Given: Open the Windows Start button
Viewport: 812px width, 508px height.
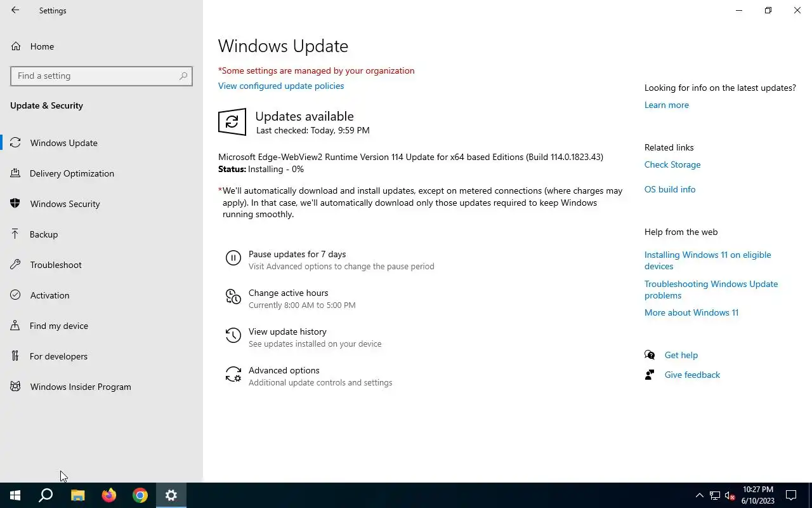Looking at the screenshot, I should 15,495.
